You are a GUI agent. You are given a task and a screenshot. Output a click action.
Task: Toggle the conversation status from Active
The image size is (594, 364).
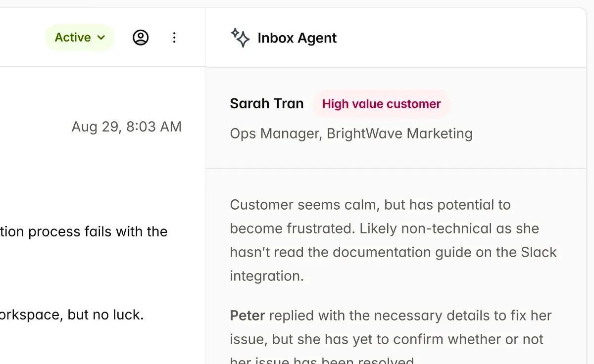point(79,37)
